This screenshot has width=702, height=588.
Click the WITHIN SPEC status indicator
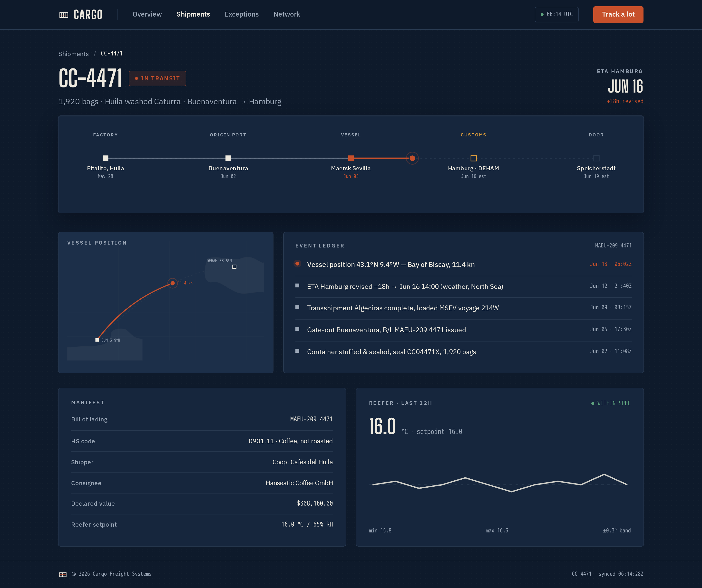(x=611, y=403)
